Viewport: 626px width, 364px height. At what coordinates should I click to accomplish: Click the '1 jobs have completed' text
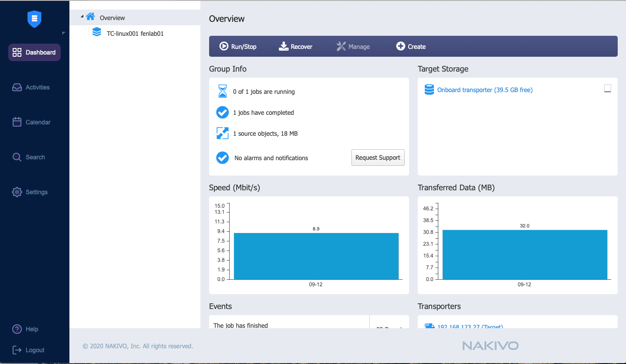coord(263,113)
